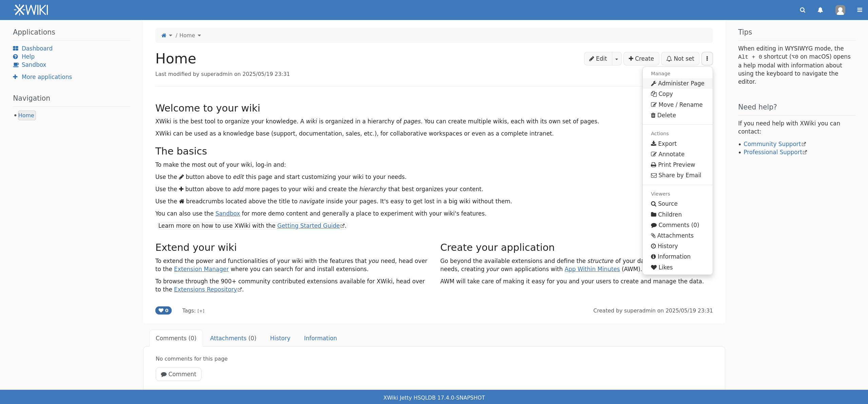View page Source from Viewers

click(677, 204)
